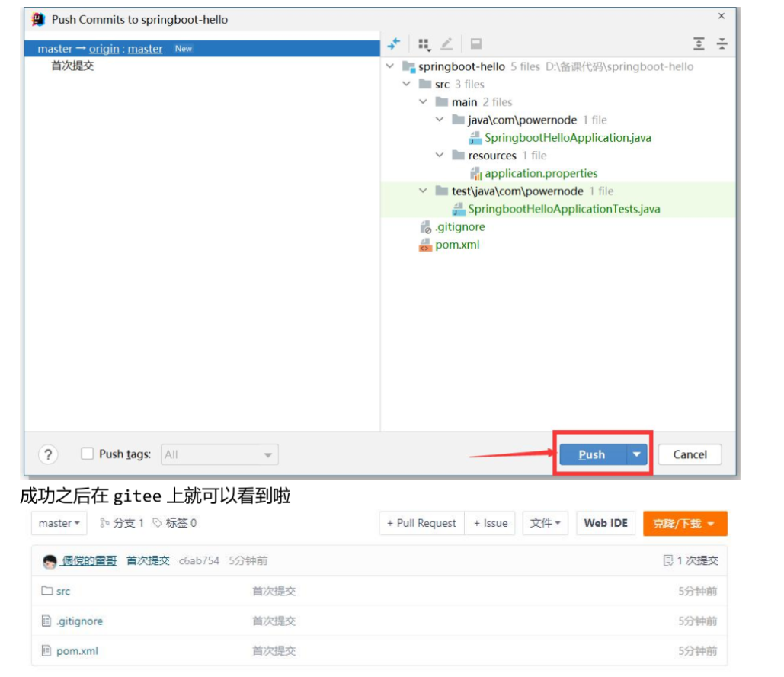
Task: Click the origin remote link
Action: tap(104, 49)
